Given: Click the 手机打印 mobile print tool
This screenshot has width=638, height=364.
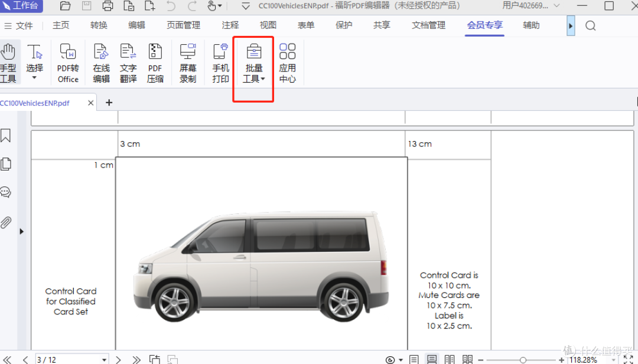Looking at the screenshot, I should tap(220, 63).
